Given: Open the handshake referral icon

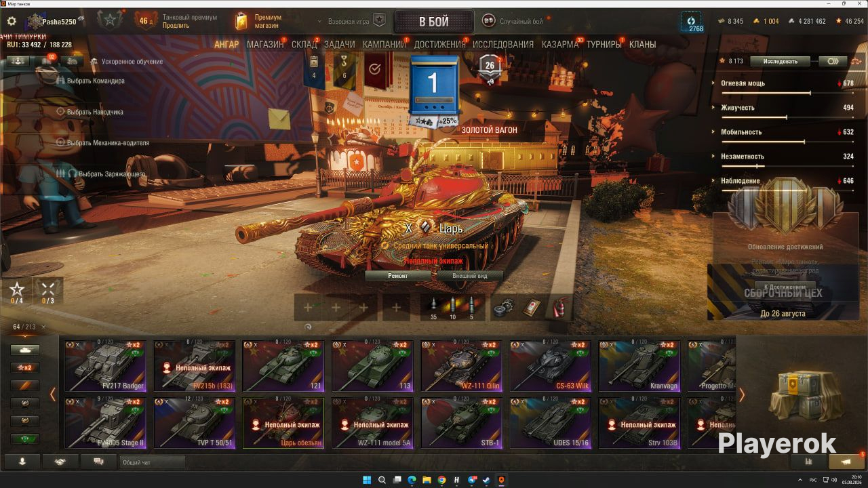Looking at the screenshot, I should pyautogui.click(x=60, y=462).
